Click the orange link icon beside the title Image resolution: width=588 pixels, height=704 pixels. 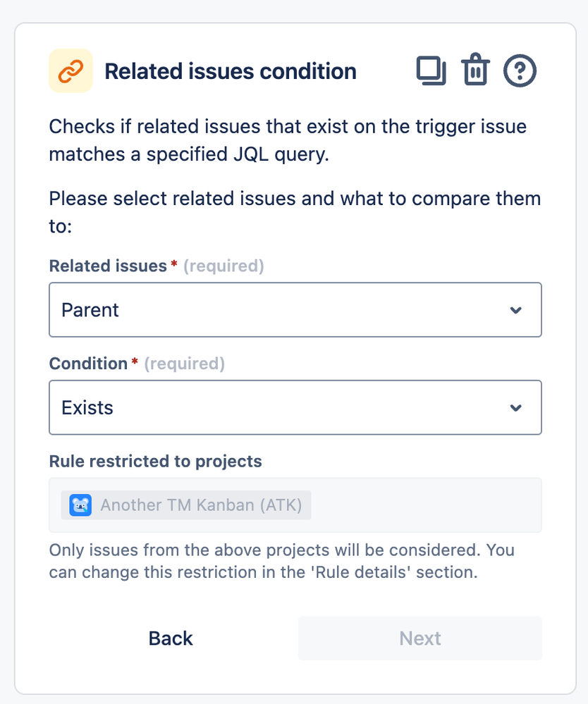71,71
